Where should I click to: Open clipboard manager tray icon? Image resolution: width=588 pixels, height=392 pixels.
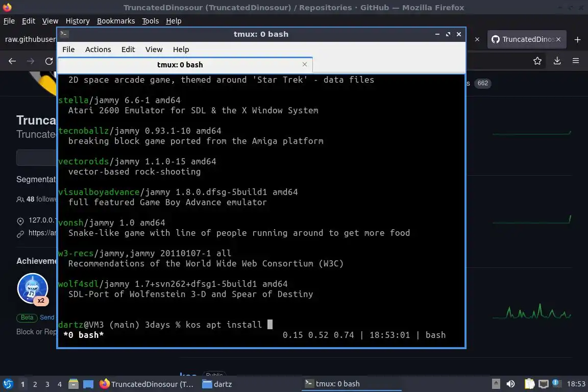pos(529,384)
